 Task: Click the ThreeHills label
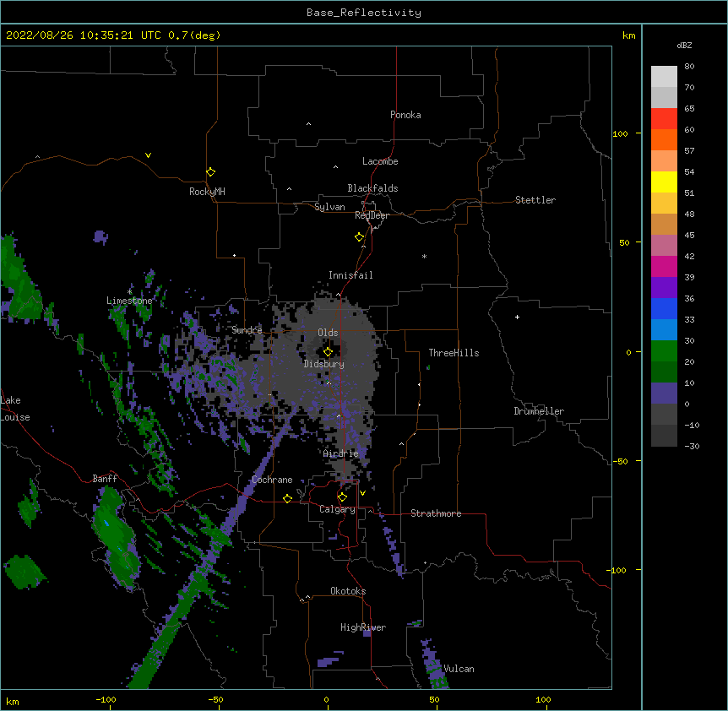click(x=454, y=353)
